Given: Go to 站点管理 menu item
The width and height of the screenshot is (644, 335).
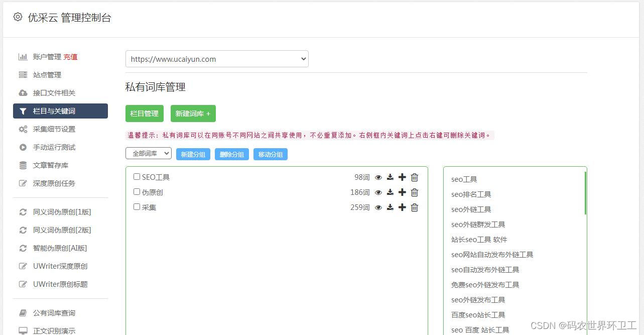Looking at the screenshot, I should point(47,75).
